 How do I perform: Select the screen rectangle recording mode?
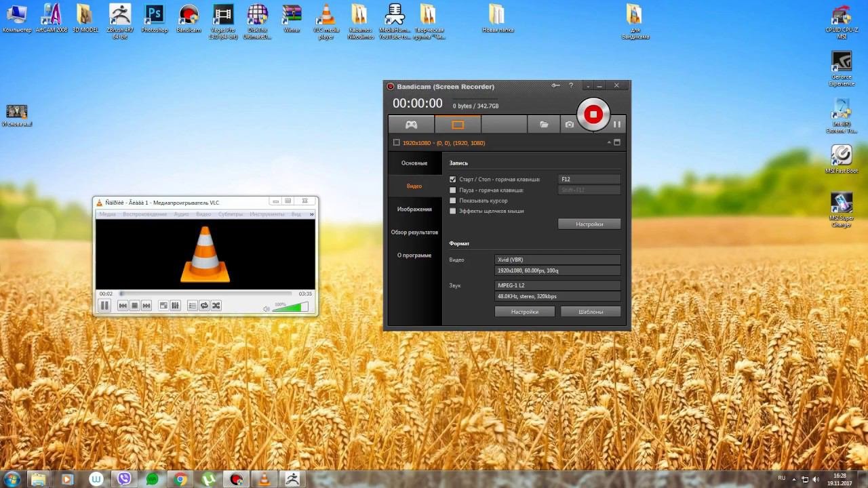tap(458, 125)
